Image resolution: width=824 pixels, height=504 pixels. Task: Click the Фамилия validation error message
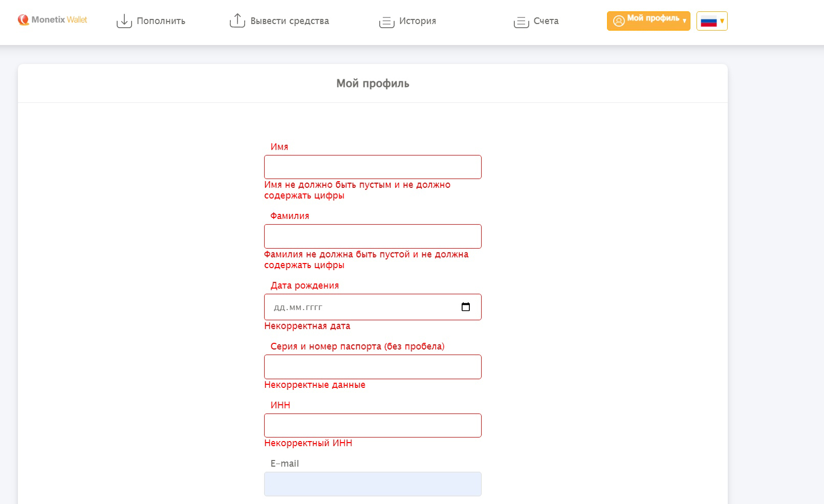pos(366,259)
